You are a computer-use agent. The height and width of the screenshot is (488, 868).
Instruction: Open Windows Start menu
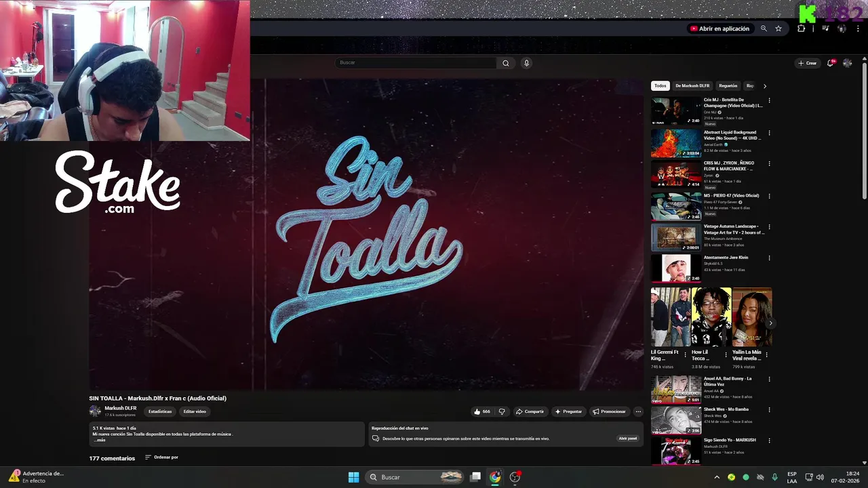click(x=353, y=477)
